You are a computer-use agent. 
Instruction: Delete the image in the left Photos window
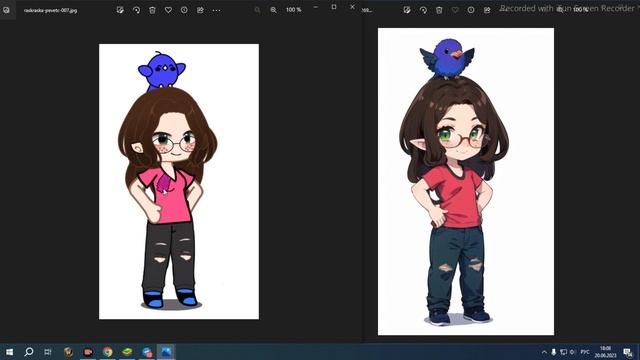(x=152, y=10)
